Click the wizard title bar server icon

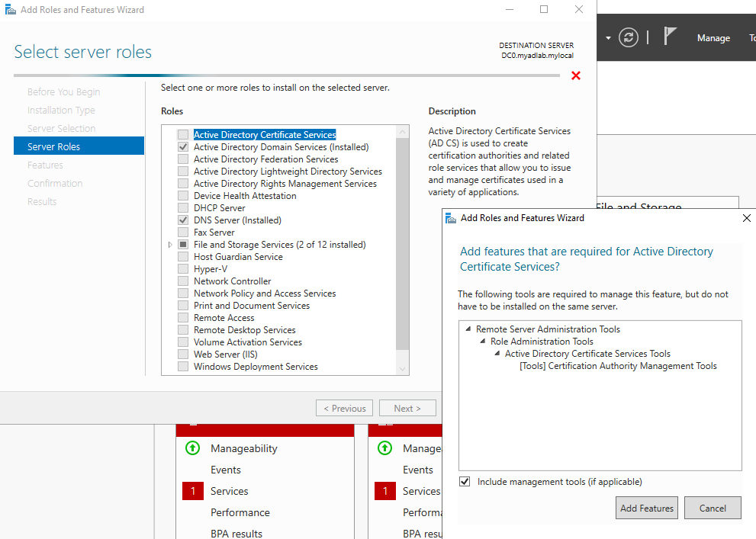pyautogui.click(x=9, y=10)
